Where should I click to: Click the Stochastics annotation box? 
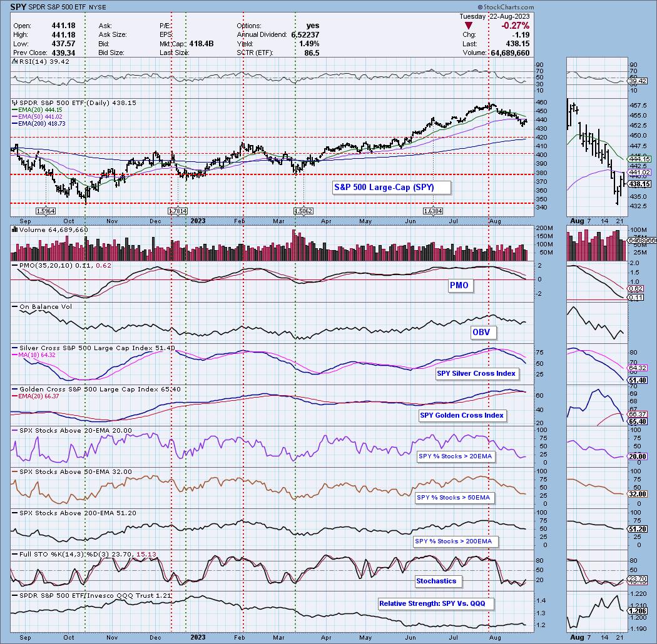(x=437, y=581)
